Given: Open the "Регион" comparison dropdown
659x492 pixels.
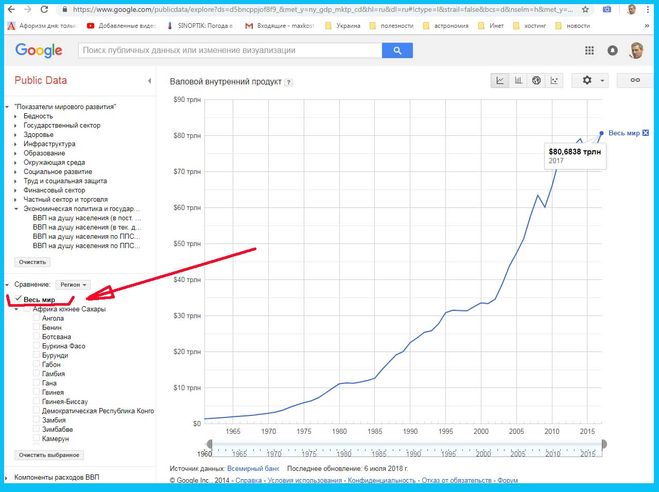Looking at the screenshot, I should click(73, 285).
